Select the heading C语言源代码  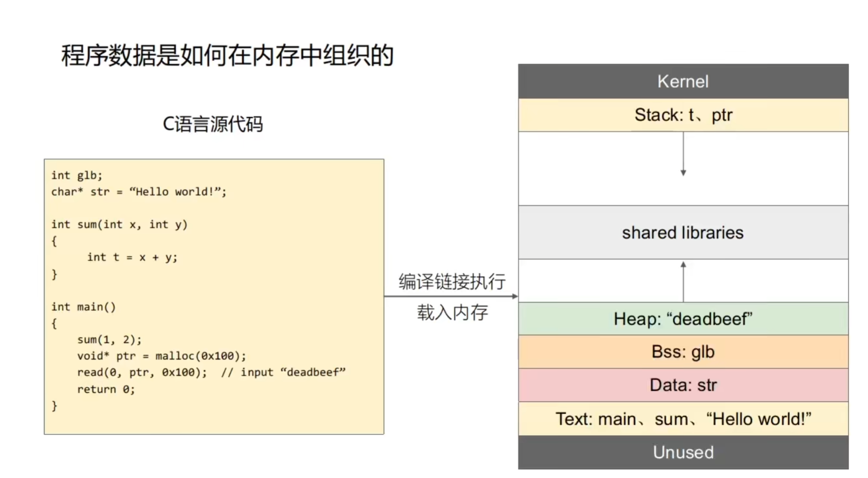tap(213, 124)
